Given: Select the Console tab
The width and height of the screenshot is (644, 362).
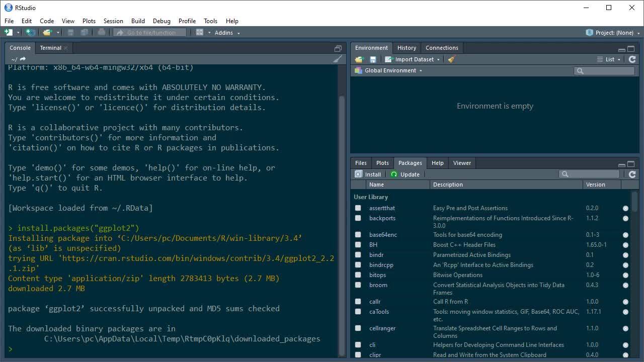Looking at the screenshot, I should tap(20, 48).
